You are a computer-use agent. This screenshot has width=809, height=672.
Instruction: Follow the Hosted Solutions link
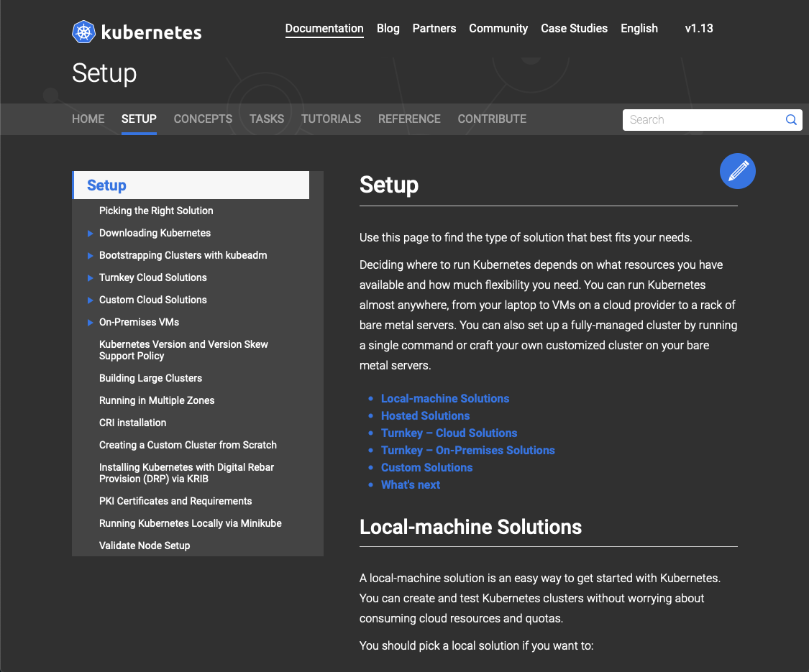425,415
